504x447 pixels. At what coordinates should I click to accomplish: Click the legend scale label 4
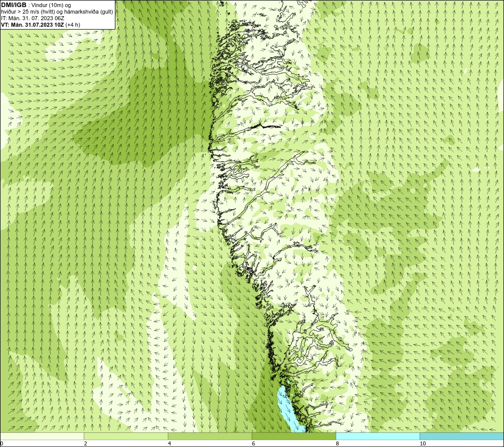click(x=169, y=443)
